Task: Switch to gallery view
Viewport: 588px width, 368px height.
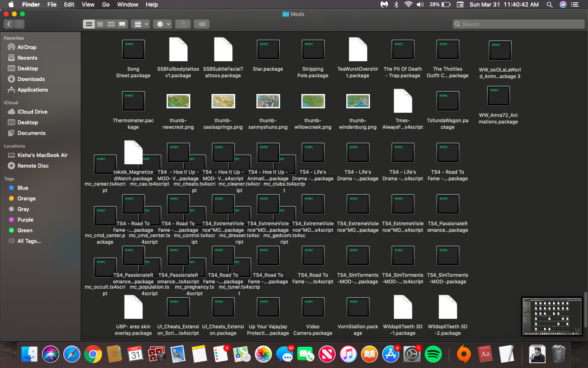Action: (x=122, y=24)
